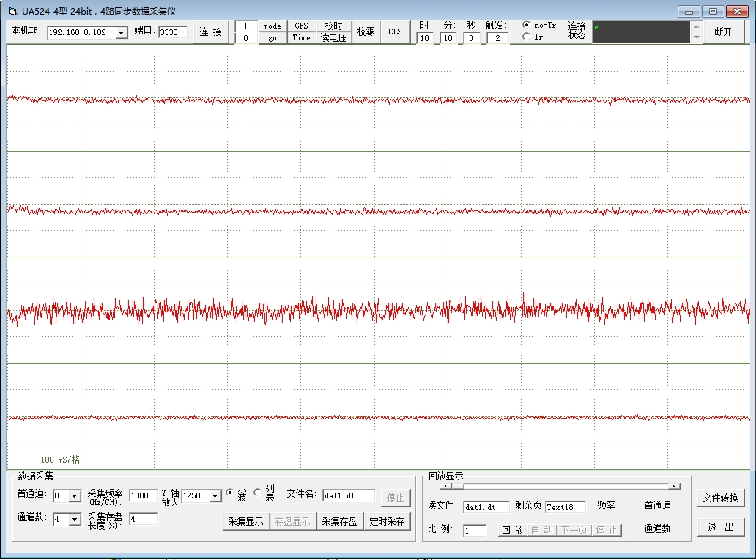Click the 退出 exit button
Image resolution: width=756 pixels, height=560 pixels.
click(721, 527)
